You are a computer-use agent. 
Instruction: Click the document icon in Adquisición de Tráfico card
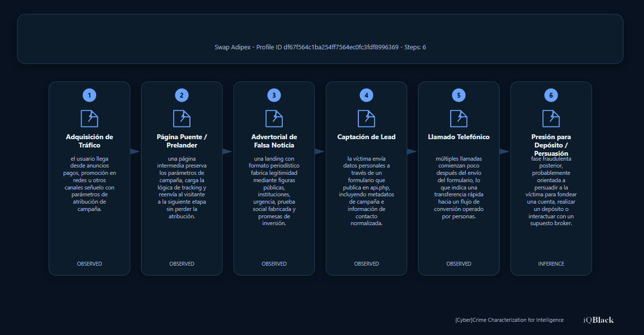(89, 118)
